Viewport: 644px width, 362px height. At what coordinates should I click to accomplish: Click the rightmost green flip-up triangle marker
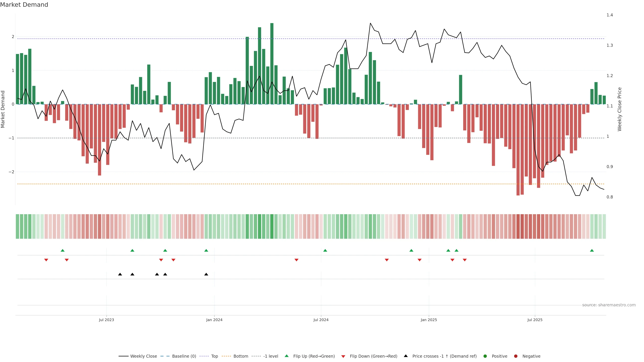(592, 251)
